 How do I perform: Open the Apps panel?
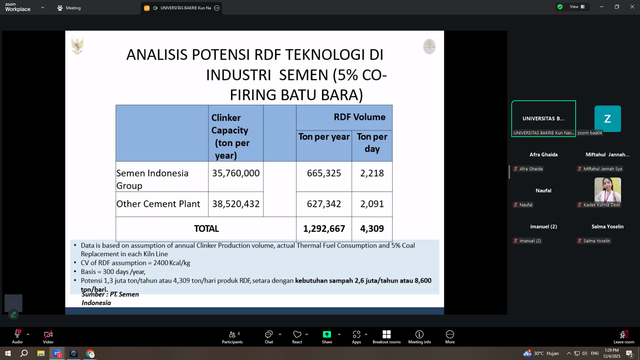pos(356,337)
